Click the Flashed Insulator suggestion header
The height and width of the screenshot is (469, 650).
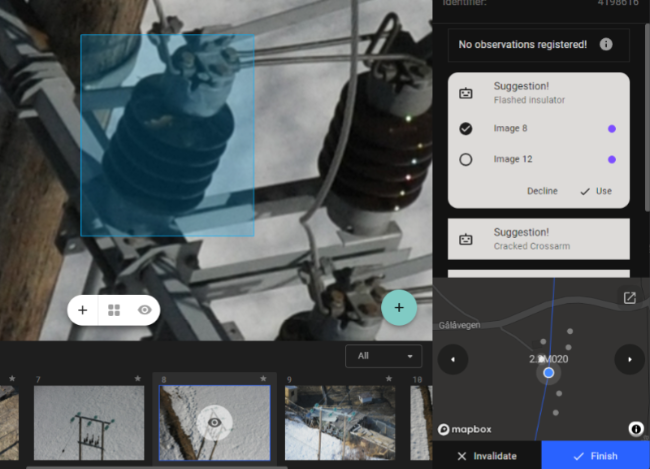538,93
